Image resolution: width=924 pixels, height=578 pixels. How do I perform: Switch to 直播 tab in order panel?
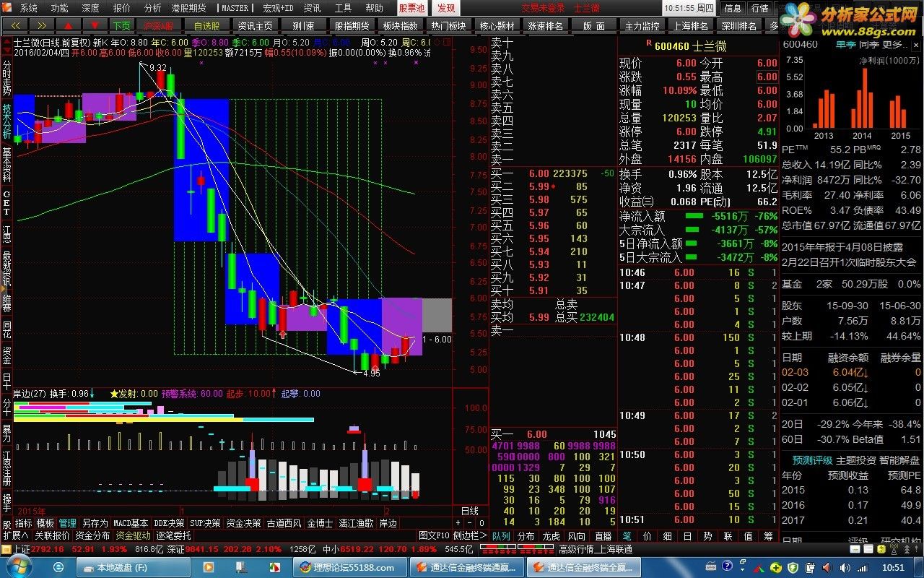[603, 536]
